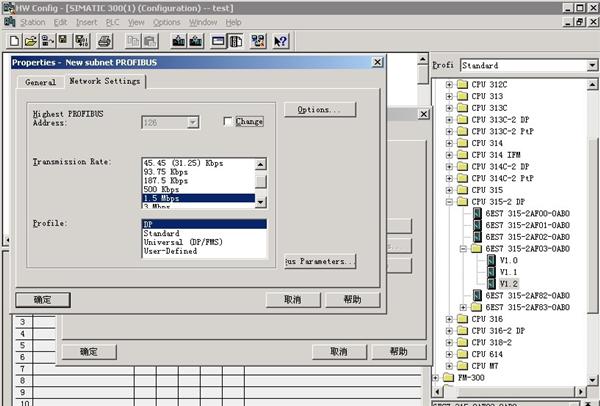Open the PLC menu
The width and height of the screenshot is (600, 406).
click(x=112, y=22)
